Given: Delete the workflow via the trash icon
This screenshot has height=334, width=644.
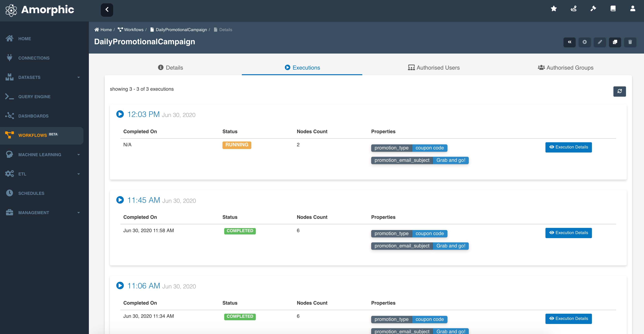Looking at the screenshot, I should 630,42.
